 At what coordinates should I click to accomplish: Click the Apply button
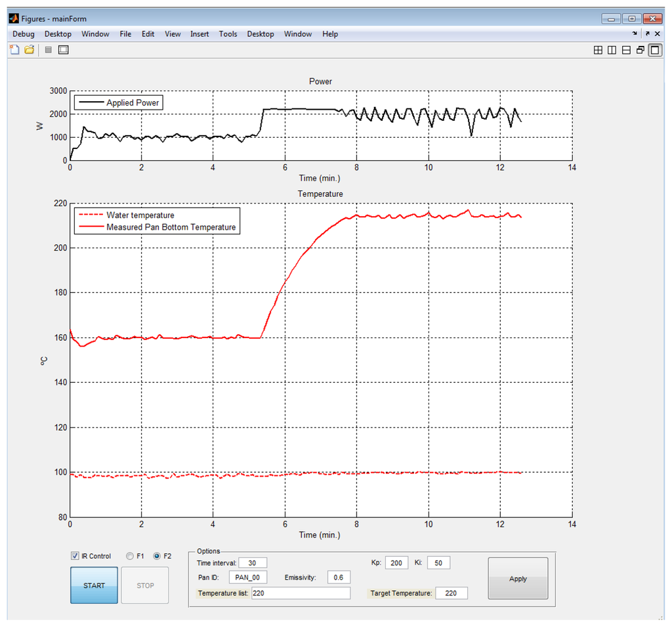coord(518,578)
